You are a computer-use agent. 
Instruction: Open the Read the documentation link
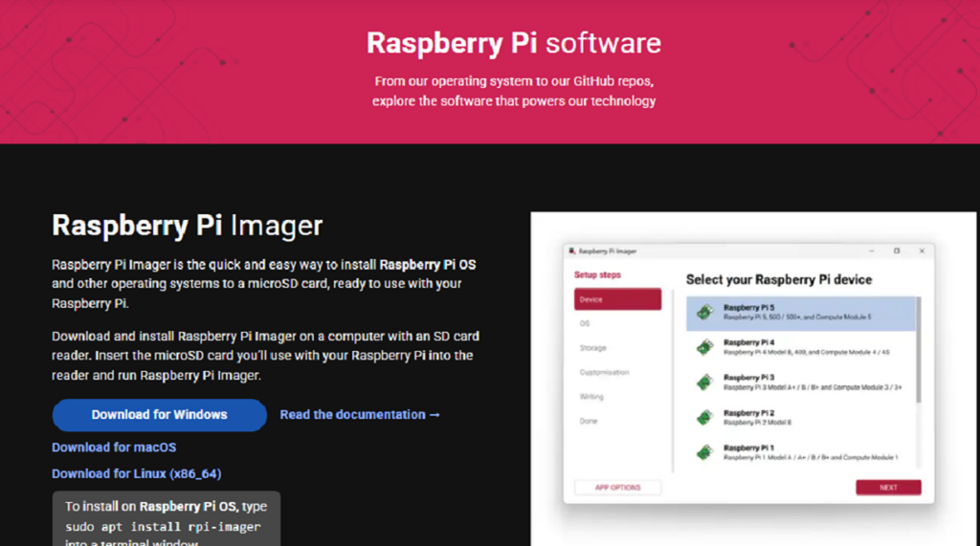(x=360, y=415)
